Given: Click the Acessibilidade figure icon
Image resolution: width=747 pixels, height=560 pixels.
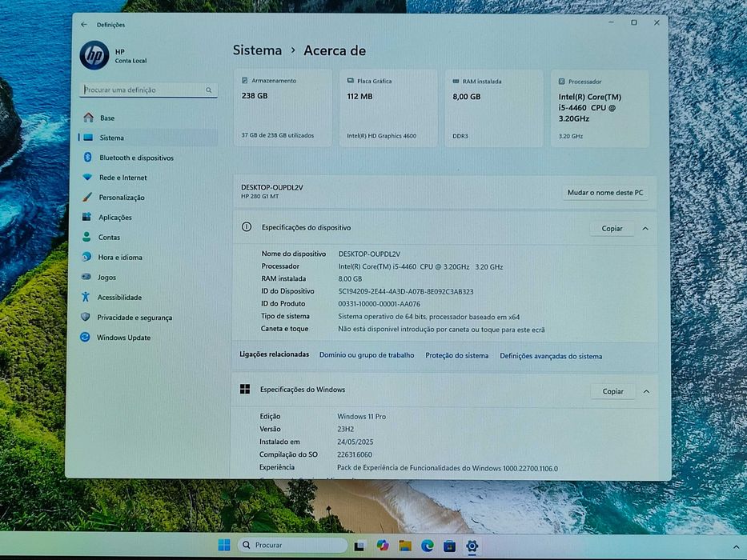Looking at the screenshot, I should (x=86, y=297).
